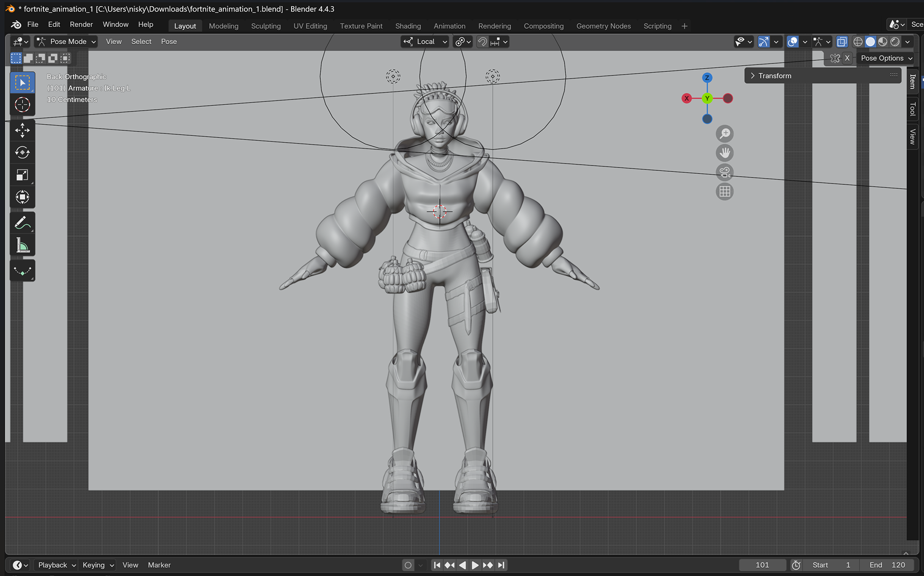Select the Select Box tool
Viewport: 924px width, 576px height.
(22, 83)
